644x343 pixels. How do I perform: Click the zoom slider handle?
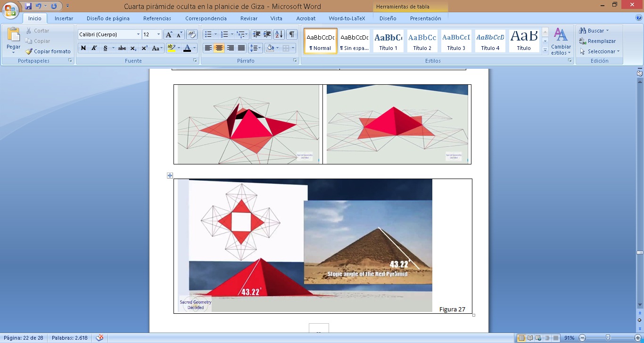pos(608,338)
